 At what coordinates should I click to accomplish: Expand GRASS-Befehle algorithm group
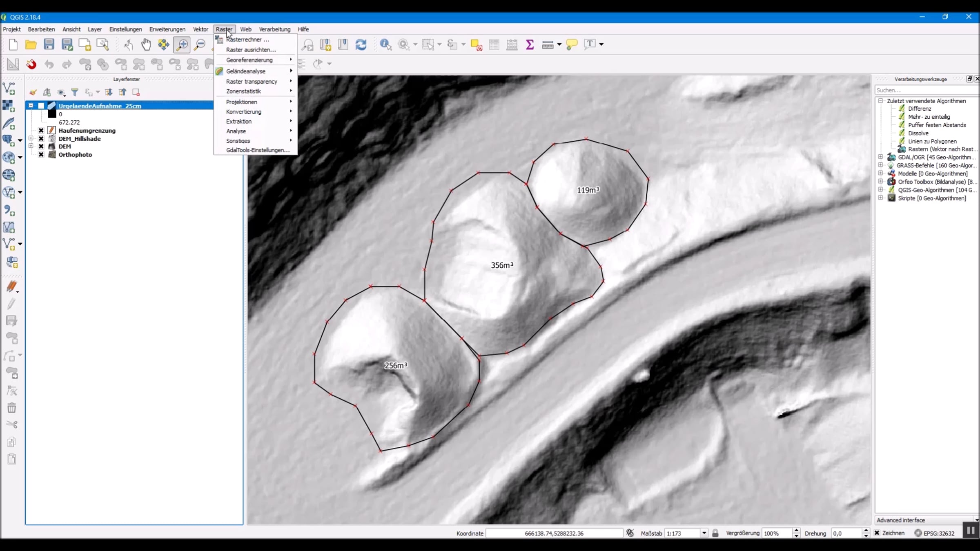[x=881, y=165]
